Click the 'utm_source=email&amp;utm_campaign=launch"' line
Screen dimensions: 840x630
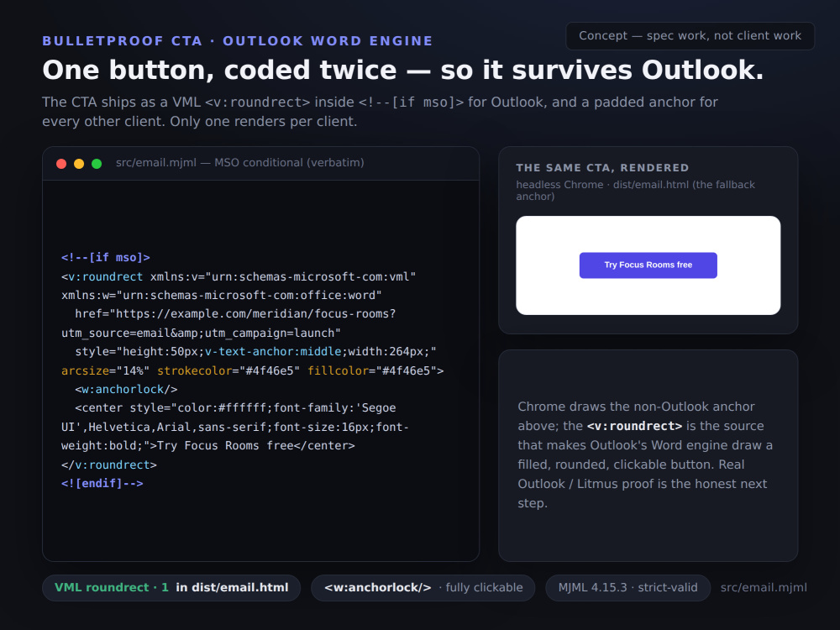pyautogui.click(x=201, y=333)
